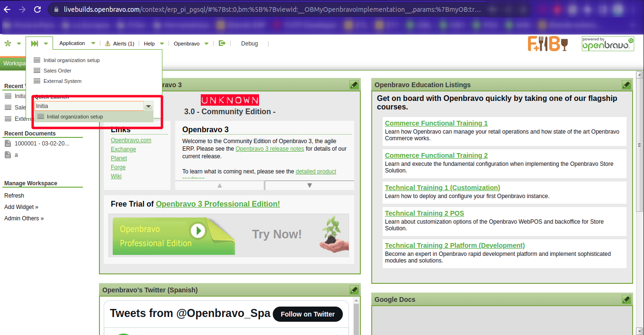644x335 pixels.
Task: Click window icon of Initial organization setup menu entry
Action: (37, 60)
